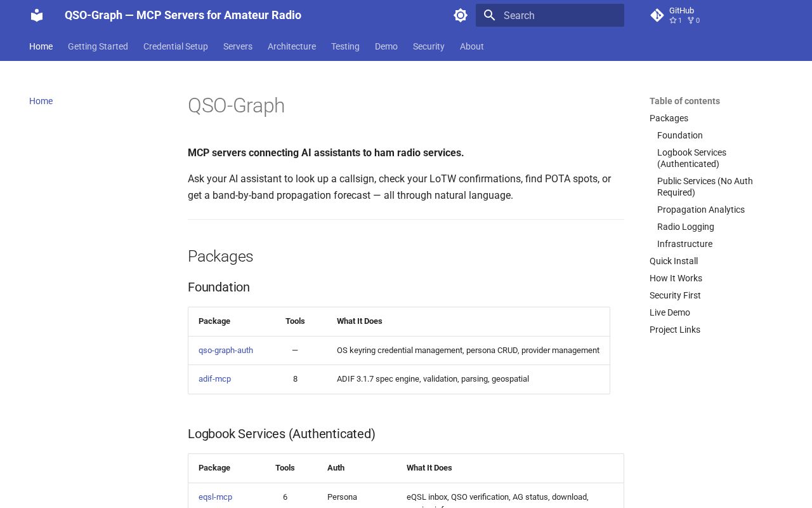This screenshot has width=812, height=508.
Task: Jump to Live Demo section
Action: (x=670, y=312)
